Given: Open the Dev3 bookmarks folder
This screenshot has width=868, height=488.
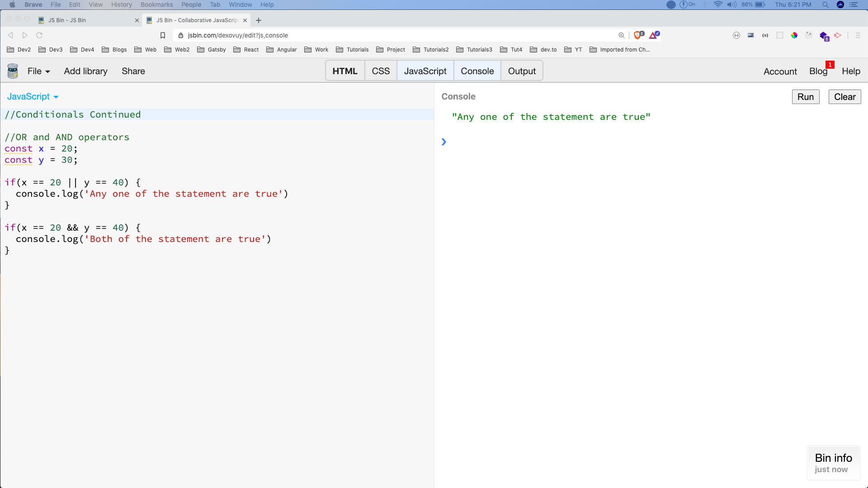Looking at the screenshot, I should tap(51, 50).
